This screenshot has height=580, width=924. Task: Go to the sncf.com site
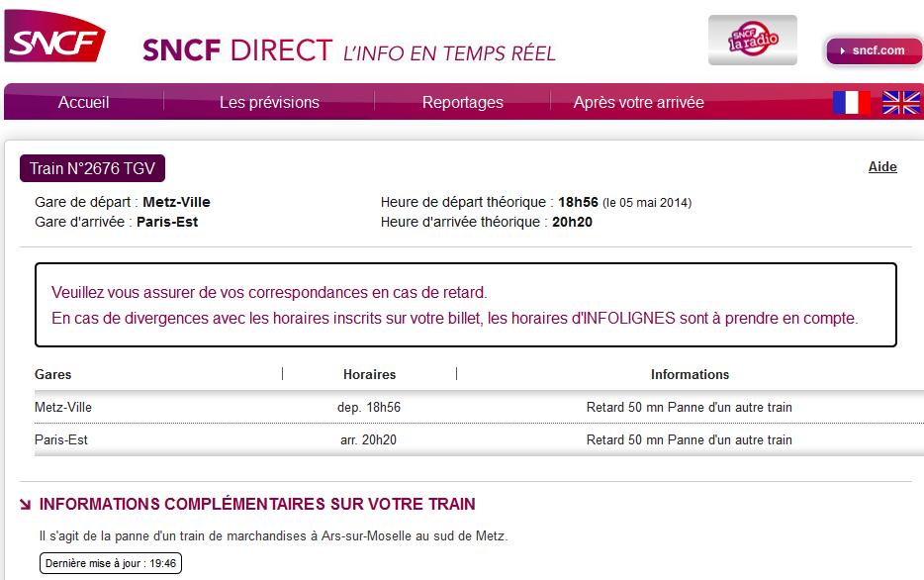click(x=875, y=51)
